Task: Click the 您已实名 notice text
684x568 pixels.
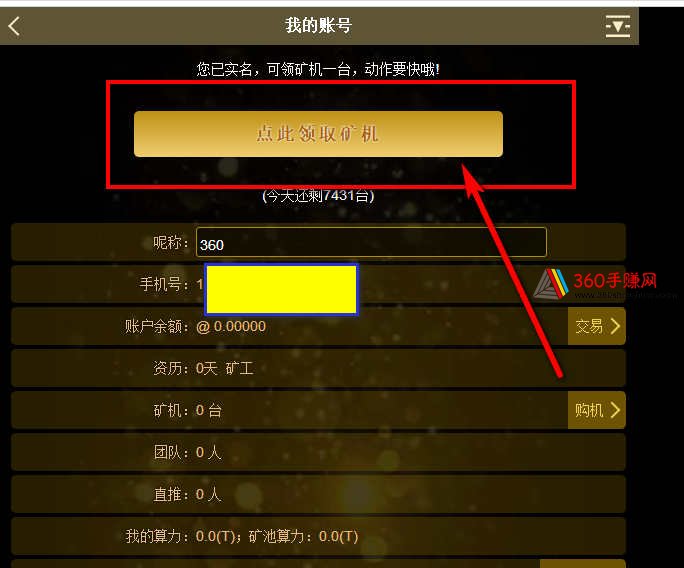Action: (x=318, y=69)
